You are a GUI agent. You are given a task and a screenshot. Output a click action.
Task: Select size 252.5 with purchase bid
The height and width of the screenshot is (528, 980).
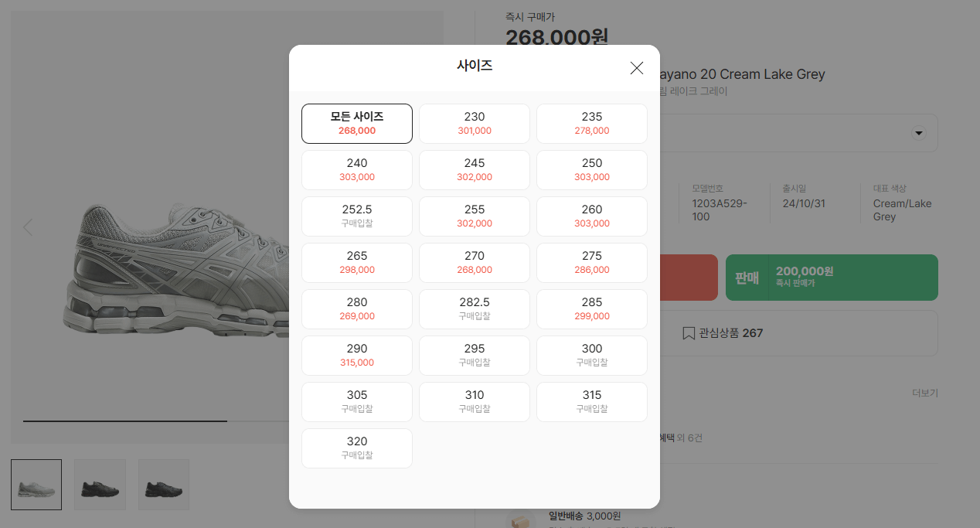pos(357,216)
